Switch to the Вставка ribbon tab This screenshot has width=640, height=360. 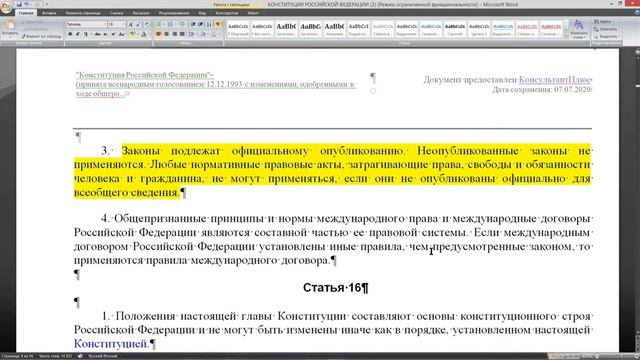[49, 13]
